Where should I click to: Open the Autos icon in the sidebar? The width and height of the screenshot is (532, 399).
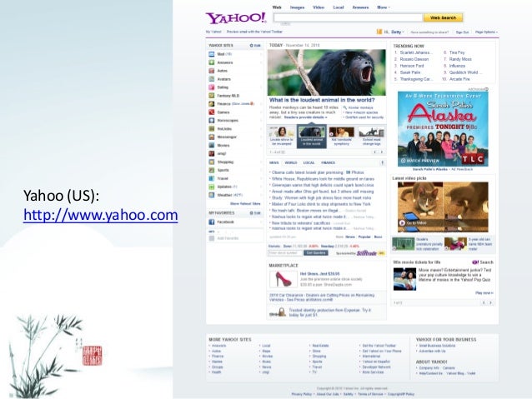[211, 71]
